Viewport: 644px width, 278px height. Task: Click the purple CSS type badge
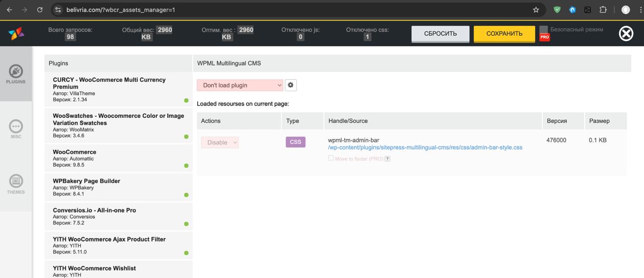coord(295,142)
